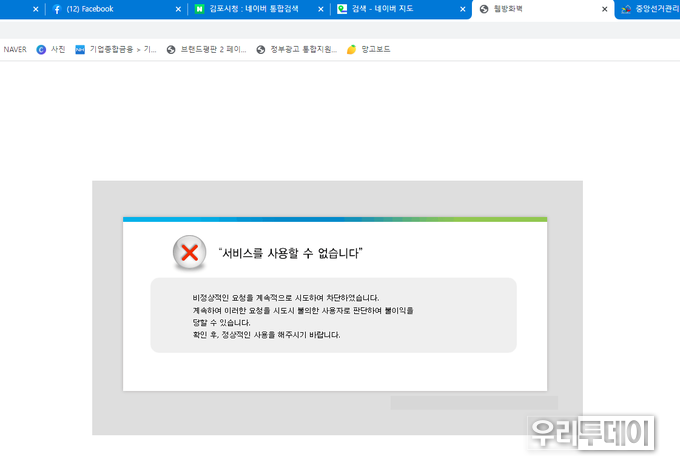Close the leftmost partially visible tab
This screenshot has width=680, height=471.
tap(36, 9)
